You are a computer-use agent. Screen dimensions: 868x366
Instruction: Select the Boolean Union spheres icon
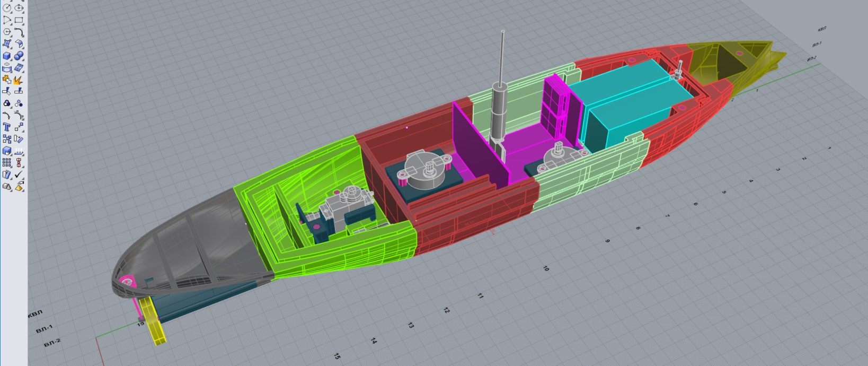coord(19,56)
